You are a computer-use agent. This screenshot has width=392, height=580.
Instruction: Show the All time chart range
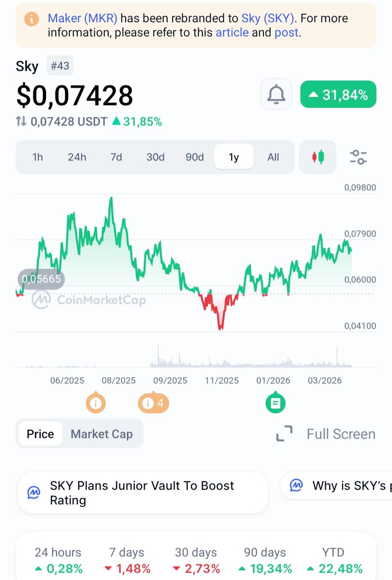(273, 157)
